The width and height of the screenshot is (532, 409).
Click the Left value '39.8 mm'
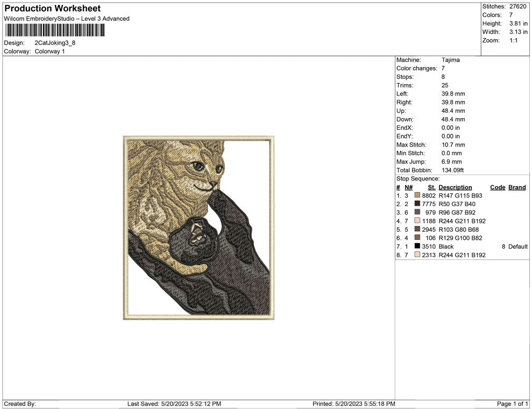point(454,93)
